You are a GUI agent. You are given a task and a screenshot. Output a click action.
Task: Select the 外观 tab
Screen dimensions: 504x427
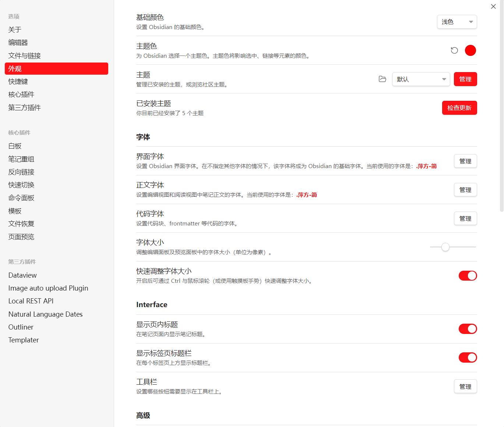click(x=56, y=69)
